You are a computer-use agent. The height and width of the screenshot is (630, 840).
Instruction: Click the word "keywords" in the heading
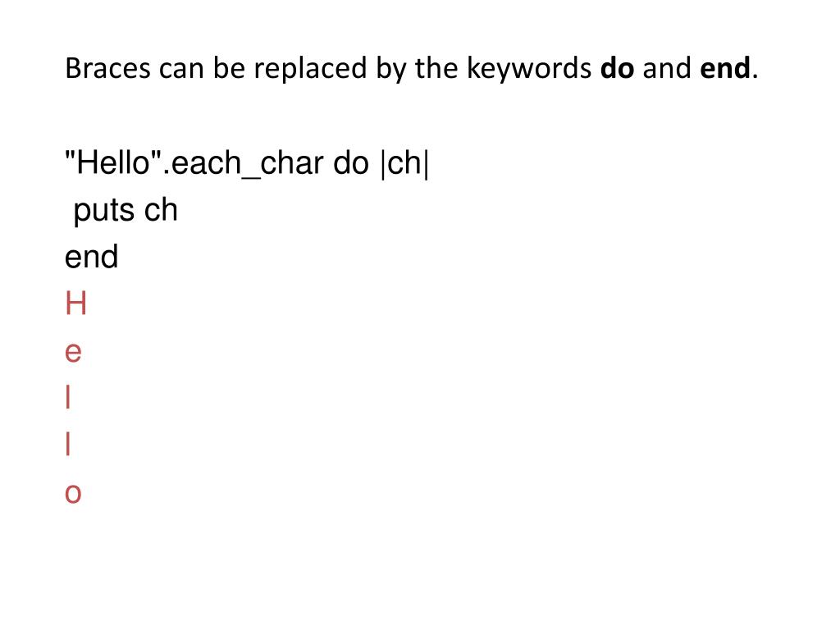click(x=529, y=70)
